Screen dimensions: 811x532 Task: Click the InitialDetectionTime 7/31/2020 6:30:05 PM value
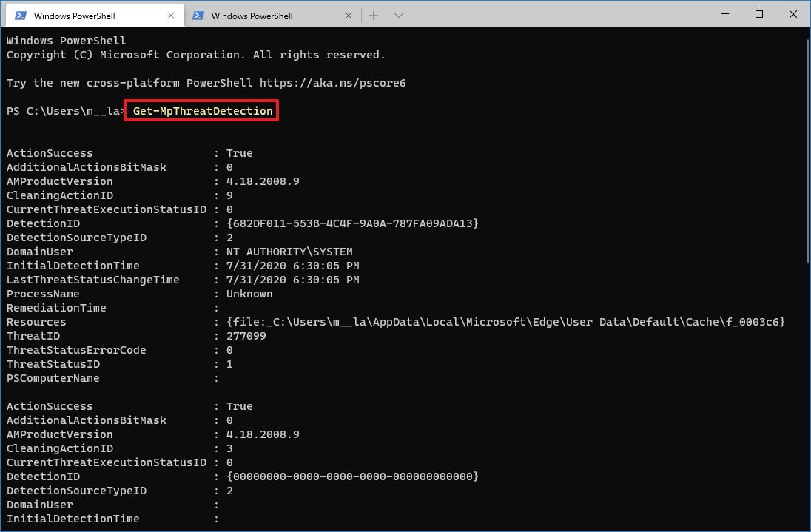[x=293, y=266]
